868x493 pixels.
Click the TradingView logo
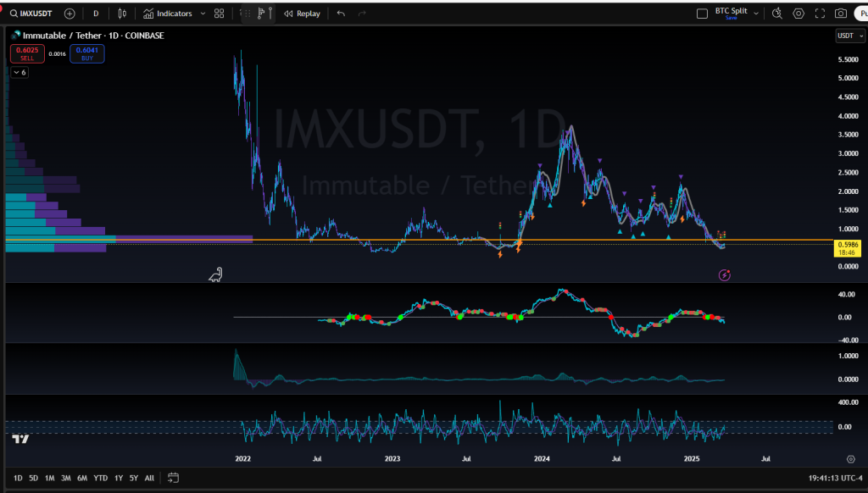point(20,439)
